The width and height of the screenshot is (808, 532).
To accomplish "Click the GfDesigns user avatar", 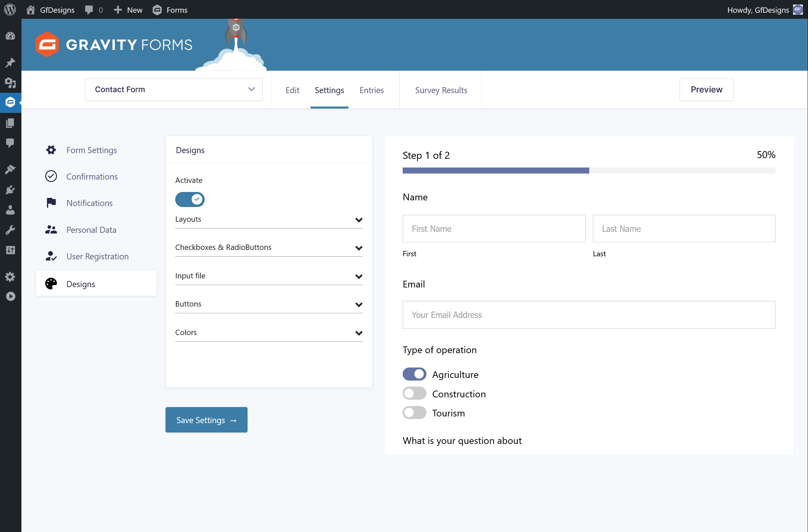I will [x=798, y=10].
